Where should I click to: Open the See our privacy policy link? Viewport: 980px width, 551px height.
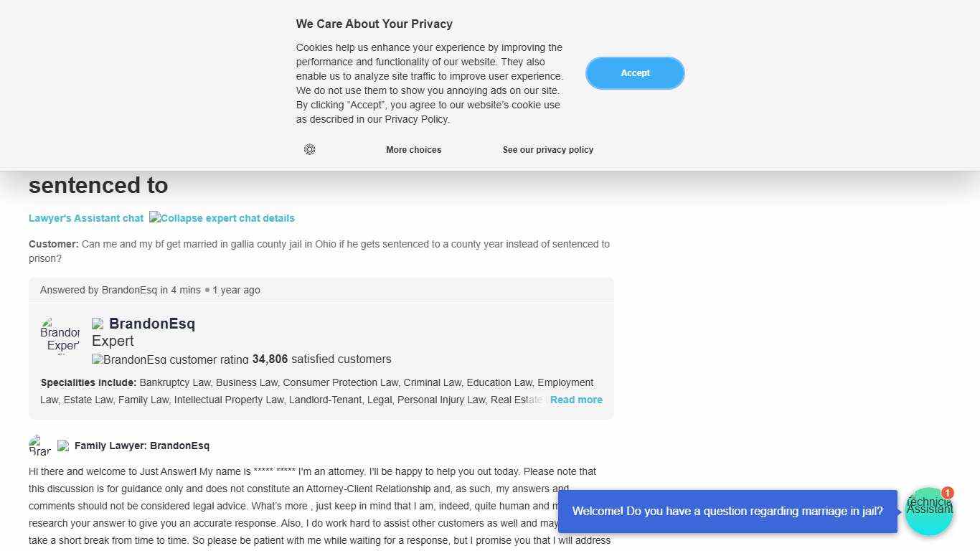click(547, 150)
